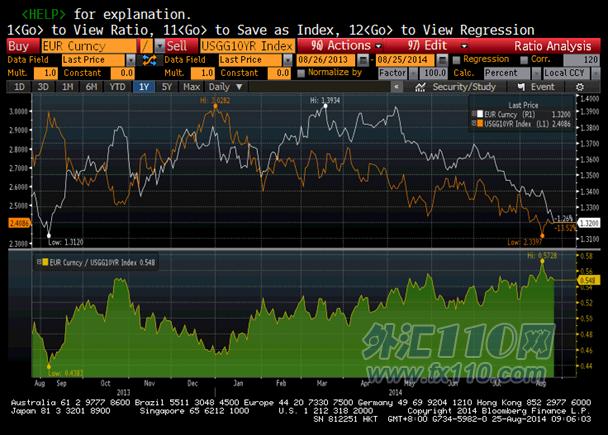This screenshot has height=435, width=608.
Task: Open the Percent calc dropdown
Action: pos(536,73)
